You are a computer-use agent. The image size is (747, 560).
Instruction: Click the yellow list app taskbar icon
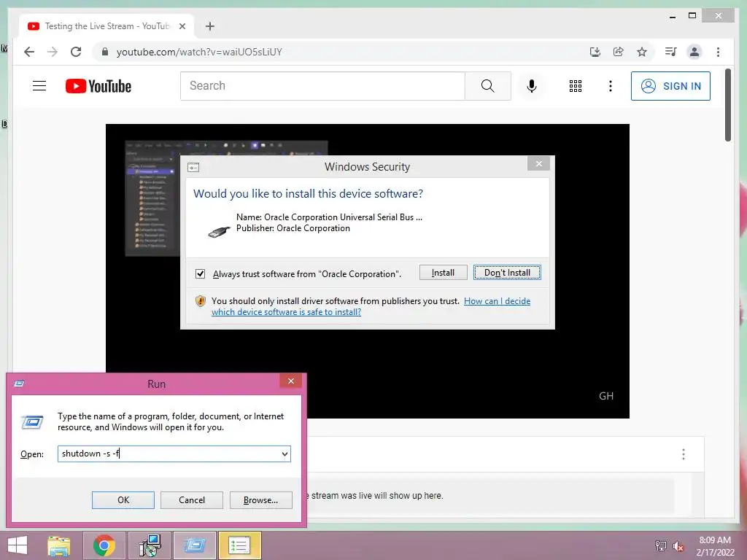tap(239, 545)
